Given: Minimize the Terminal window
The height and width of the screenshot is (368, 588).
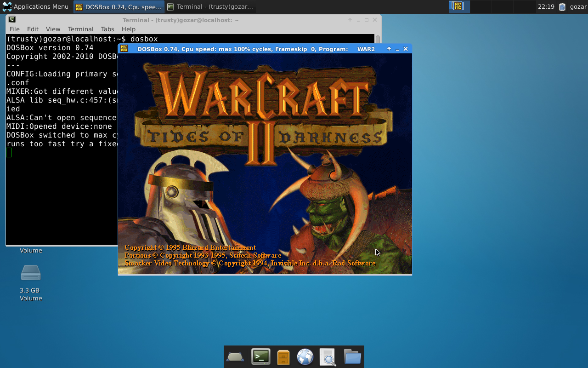Looking at the screenshot, I should point(358,20).
